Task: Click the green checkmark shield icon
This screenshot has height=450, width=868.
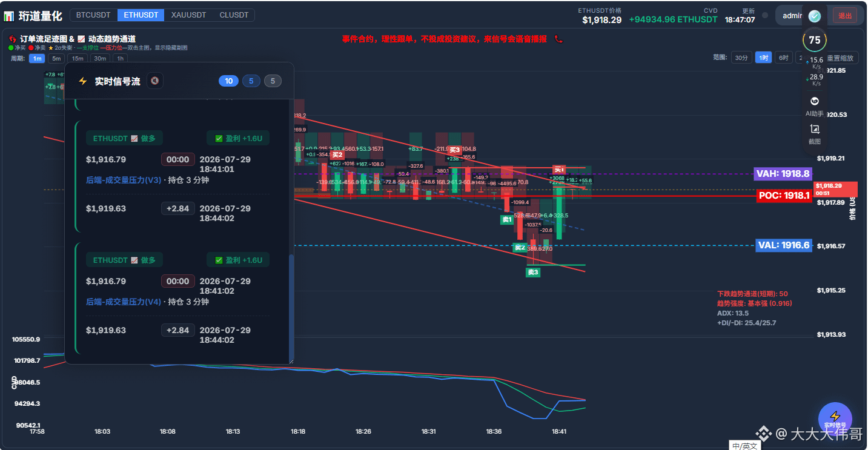Action: 815,16
